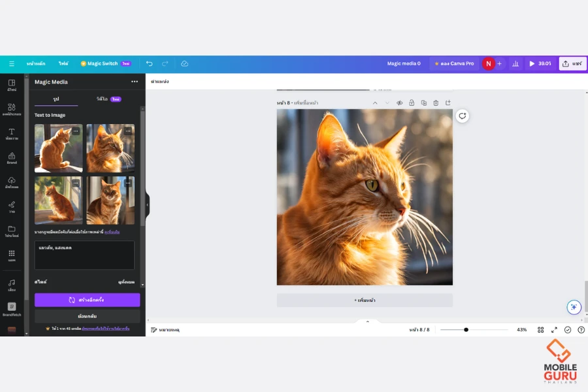
Task: Open the insights chart icon
Action: 515,63
